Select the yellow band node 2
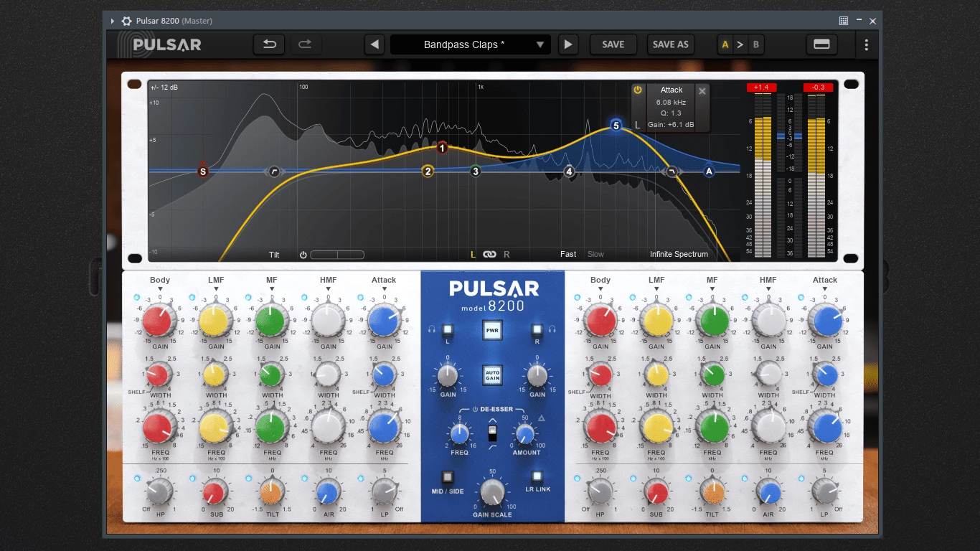This screenshot has height=551, width=980. pos(428,171)
